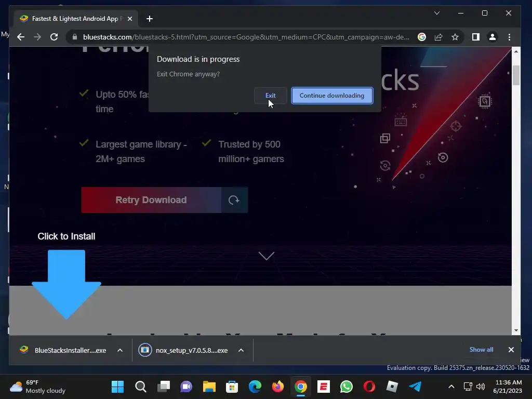532x399 pixels.
Task: Open Windows Search from the taskbar
Action: click(140, 387)
